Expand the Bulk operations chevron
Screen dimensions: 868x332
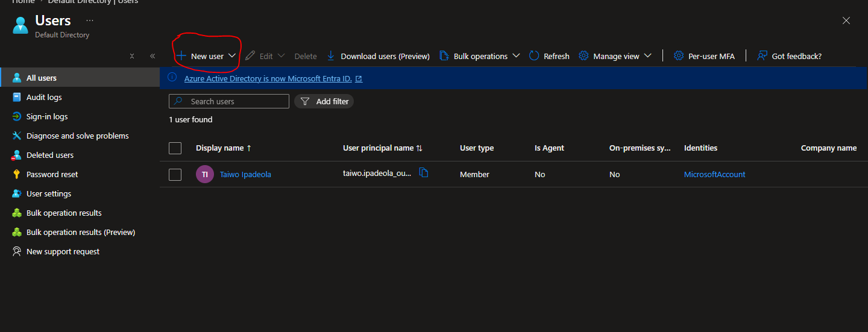pyautogui.click(x=516, y=55)
